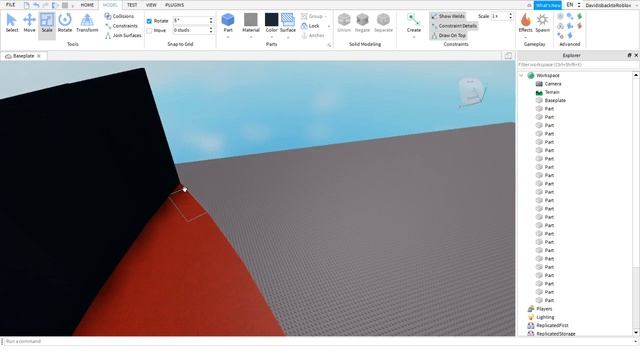Insert a Spawn location

(x=542, y=23)
